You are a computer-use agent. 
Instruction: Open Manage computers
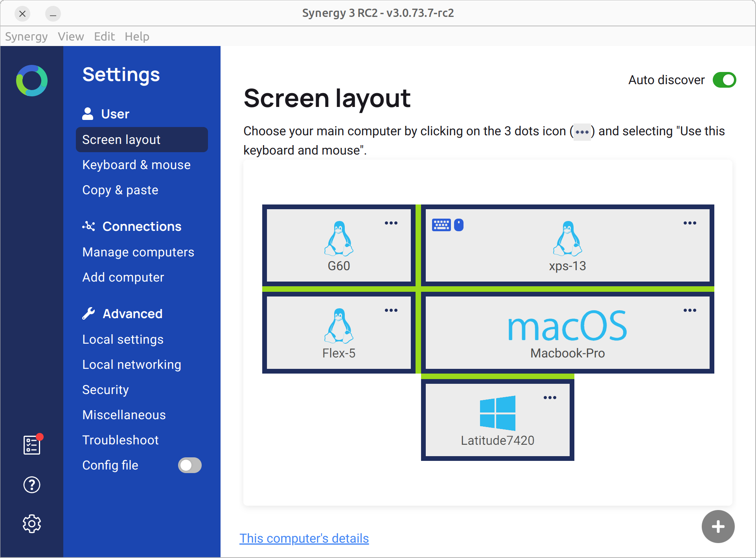tap(138, 252)
